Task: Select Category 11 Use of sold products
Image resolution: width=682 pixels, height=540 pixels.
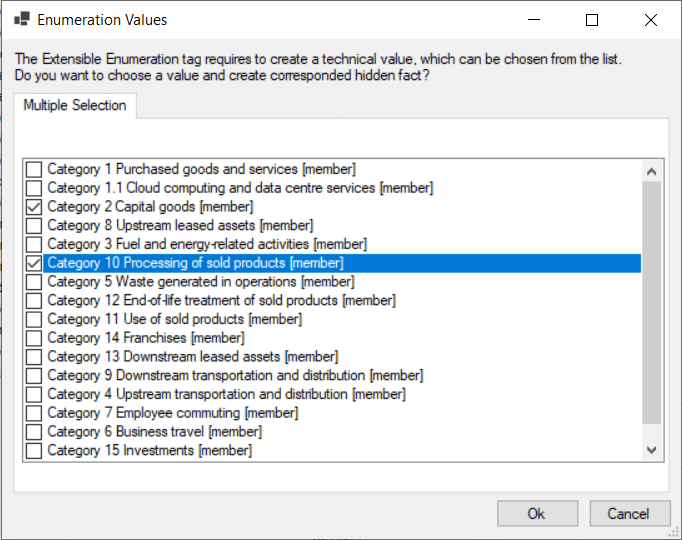Action: 34,319
